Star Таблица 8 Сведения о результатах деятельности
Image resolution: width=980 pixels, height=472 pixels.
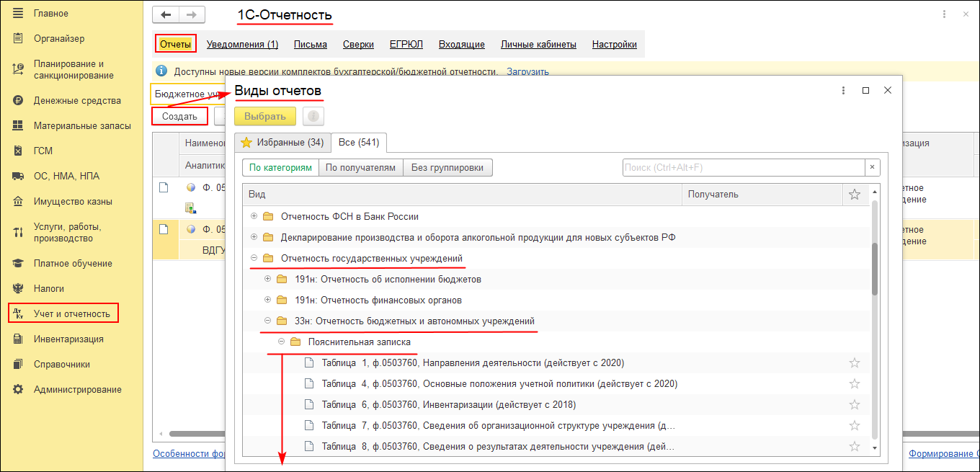pos(855,447)
